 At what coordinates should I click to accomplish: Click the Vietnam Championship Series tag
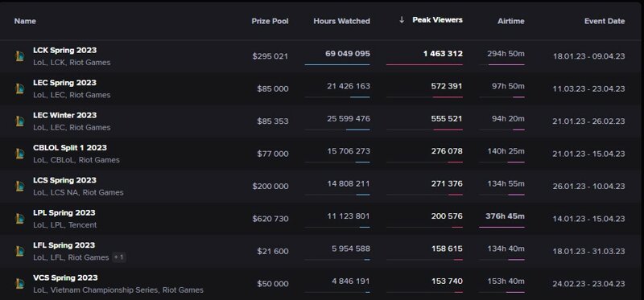tap(105, 290)
